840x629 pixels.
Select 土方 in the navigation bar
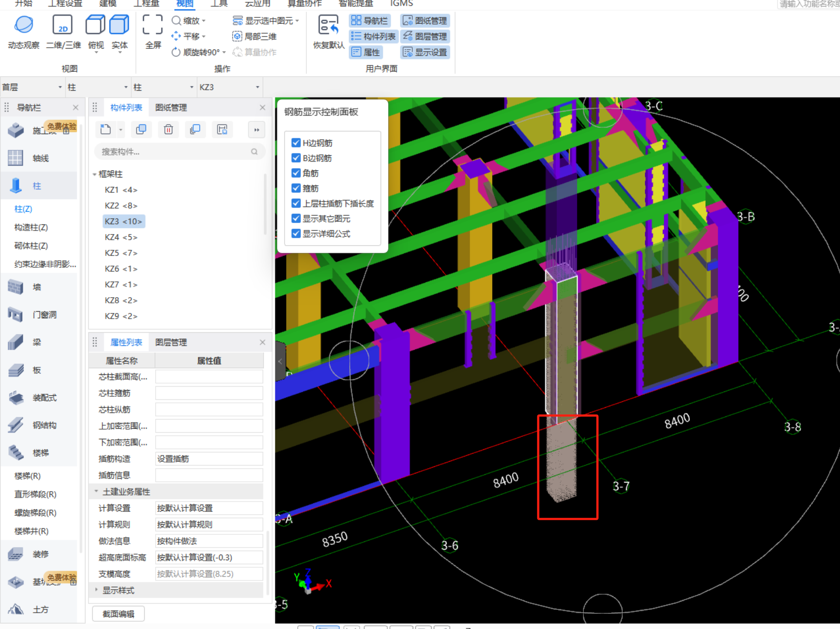(41, 609)
